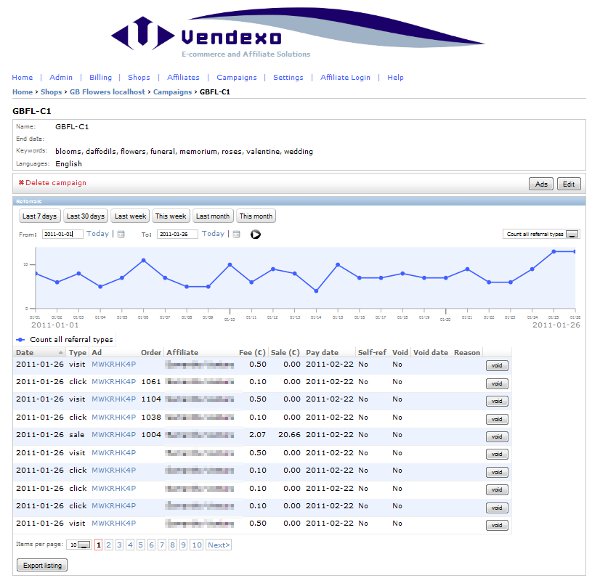Sort by the Affiliate column header

tap(182, 352)
